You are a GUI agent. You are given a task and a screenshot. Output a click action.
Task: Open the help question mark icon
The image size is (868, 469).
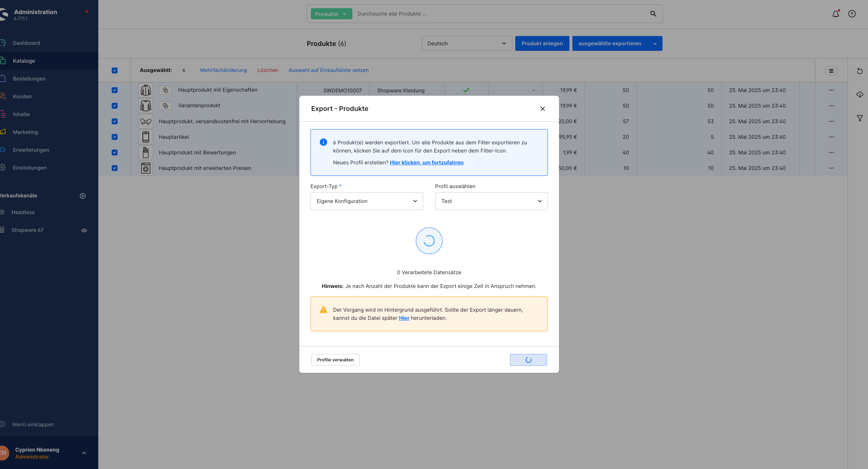(852, 14)
